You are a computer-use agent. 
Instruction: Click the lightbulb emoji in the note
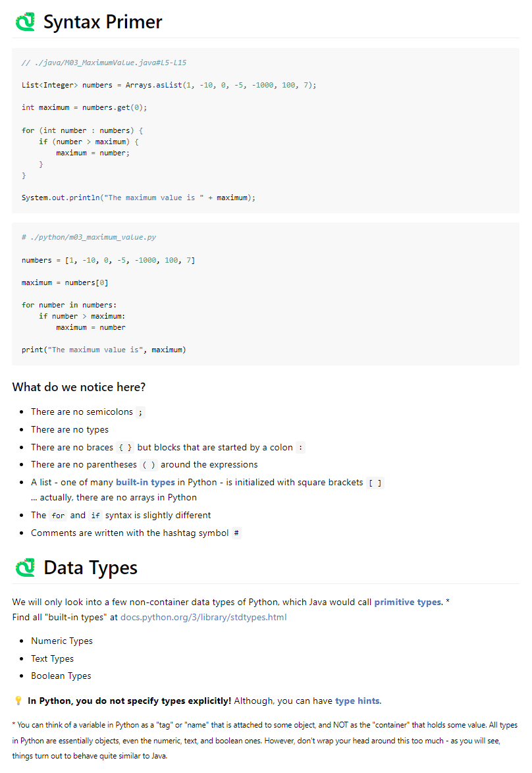click(17, 701)
